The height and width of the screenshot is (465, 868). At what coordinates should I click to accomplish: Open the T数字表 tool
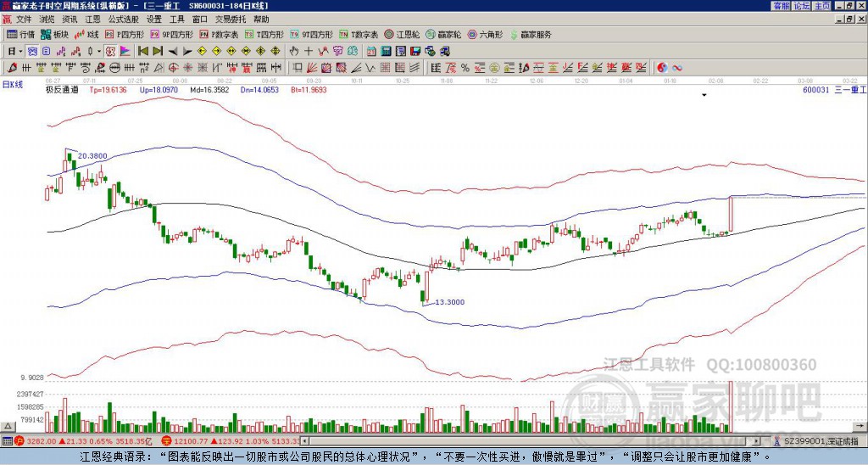359,34
